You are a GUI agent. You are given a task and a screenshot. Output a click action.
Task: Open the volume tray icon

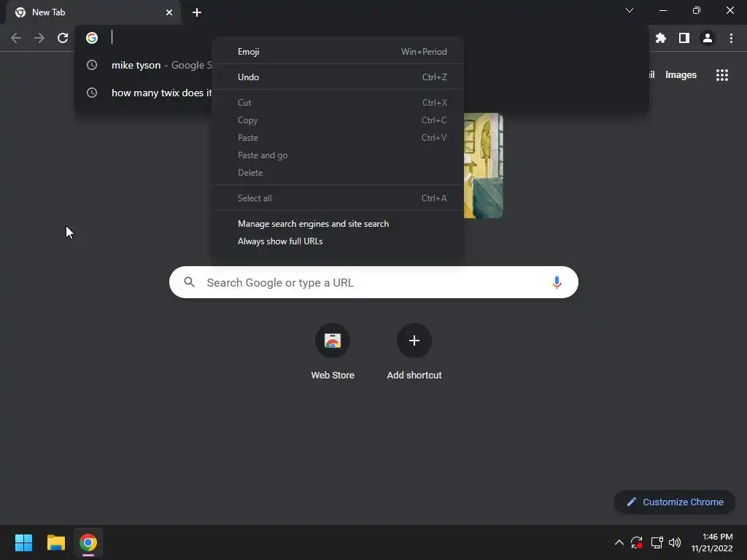click(x=675, y=542)
